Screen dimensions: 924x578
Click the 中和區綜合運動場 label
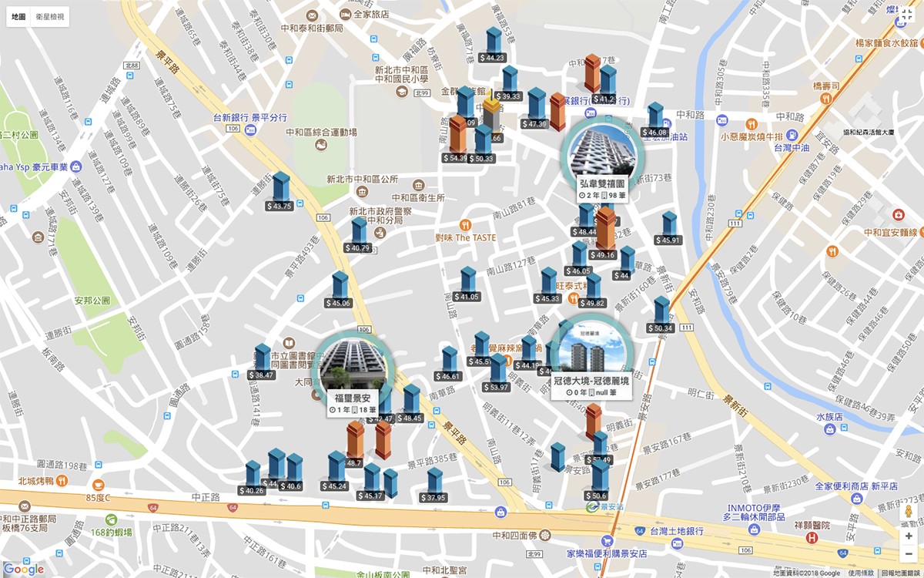[321, 132]
